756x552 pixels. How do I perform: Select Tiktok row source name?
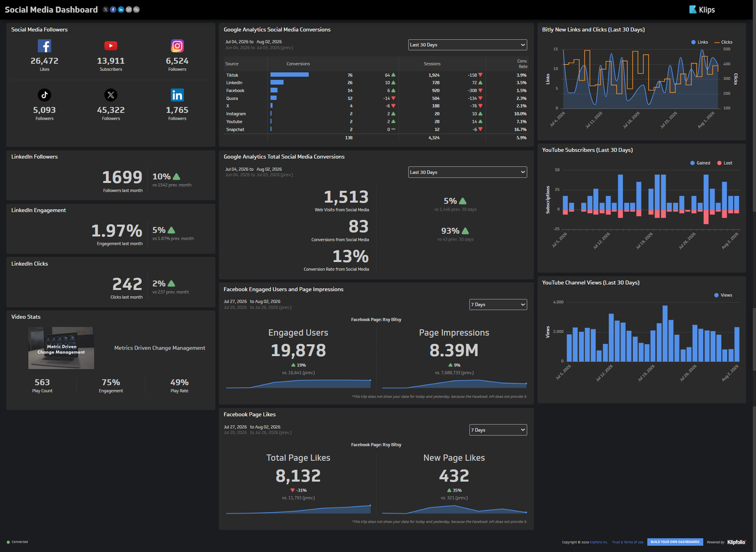[232, 75]
